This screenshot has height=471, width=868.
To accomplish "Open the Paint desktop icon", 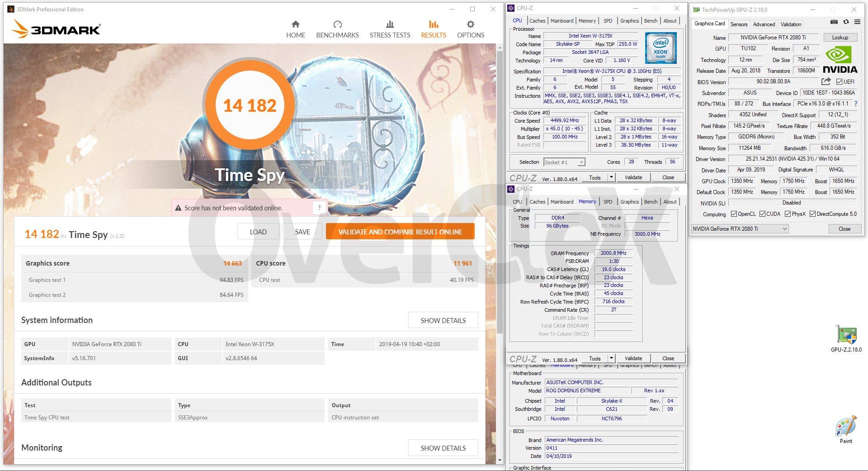I will pyautogui.click(x=846, y=429).
